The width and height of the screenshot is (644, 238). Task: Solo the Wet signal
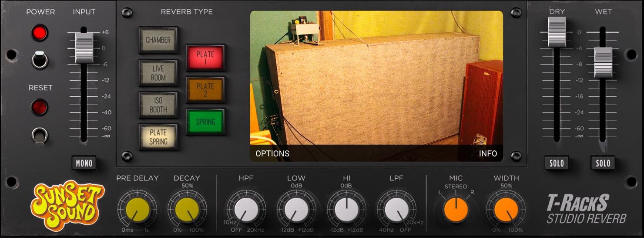tap(603, 163)
